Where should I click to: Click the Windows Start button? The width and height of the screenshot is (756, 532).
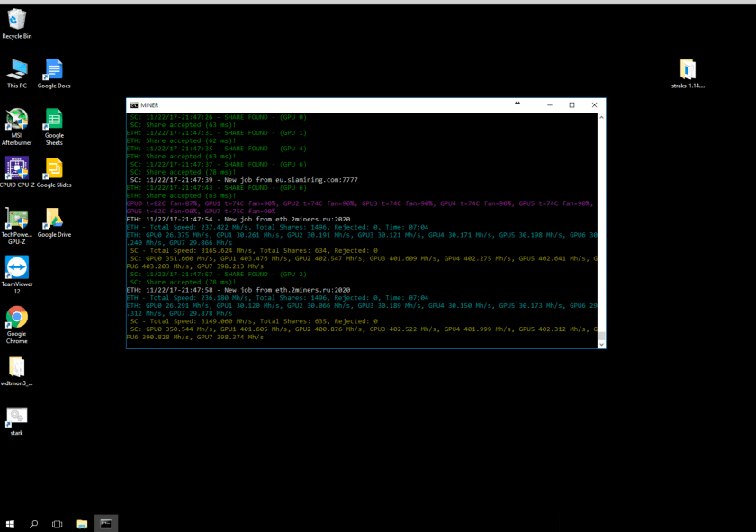(10, 524)
